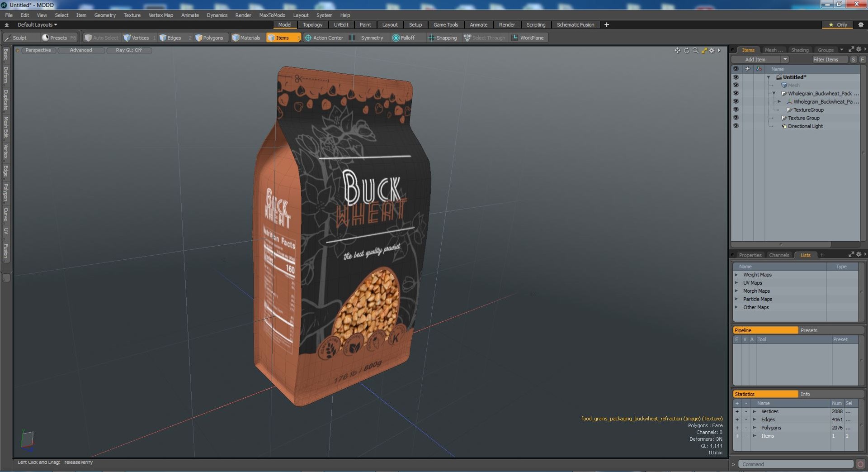This screenshot has width=868, height=472.
Task: Select the Polygons statistics row
Action: coord(771,428)
